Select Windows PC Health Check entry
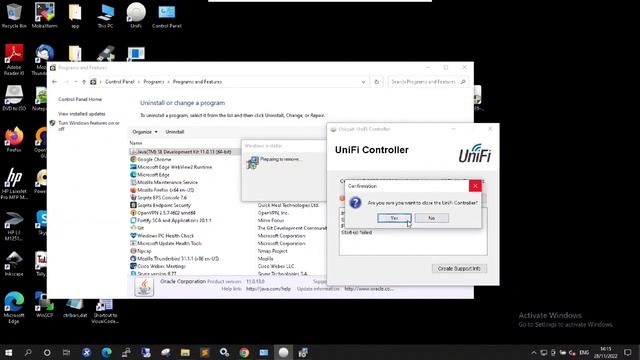 [x=166, y=236]
